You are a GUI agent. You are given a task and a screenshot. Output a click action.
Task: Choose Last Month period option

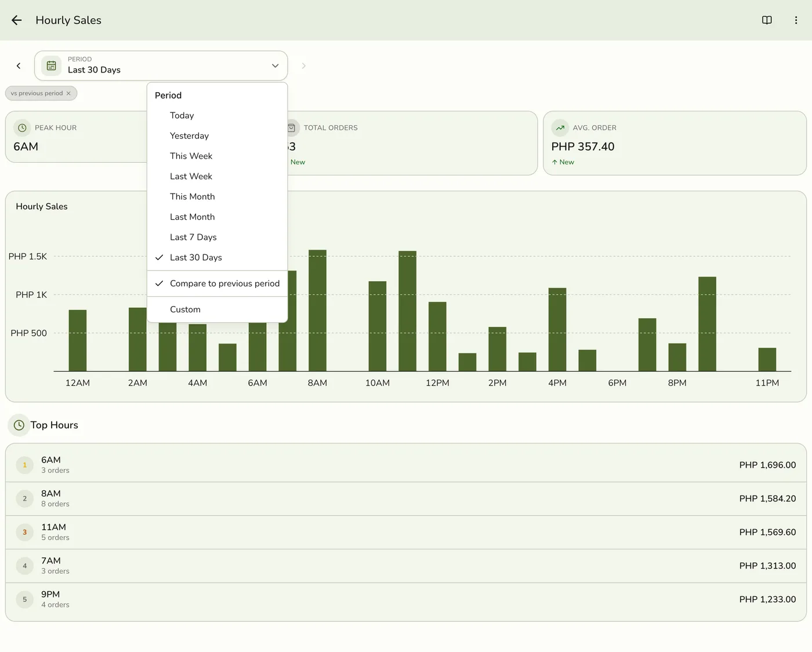[x=217, y=217]
